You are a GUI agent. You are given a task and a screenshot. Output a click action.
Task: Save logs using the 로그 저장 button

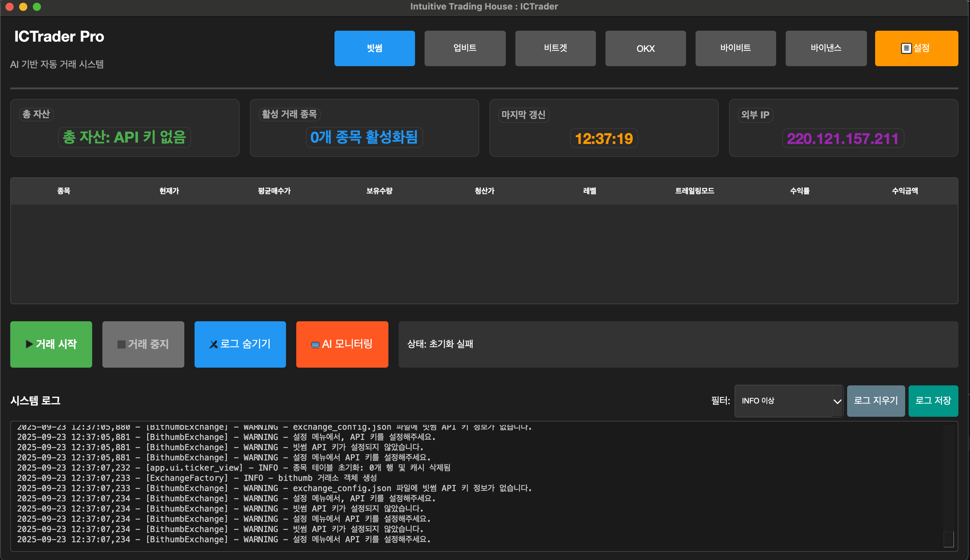933,400
